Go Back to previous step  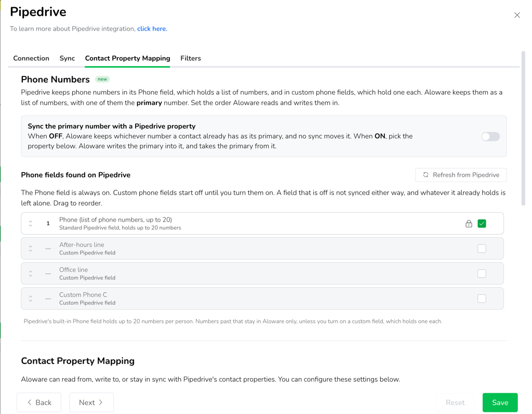(39, 403)
